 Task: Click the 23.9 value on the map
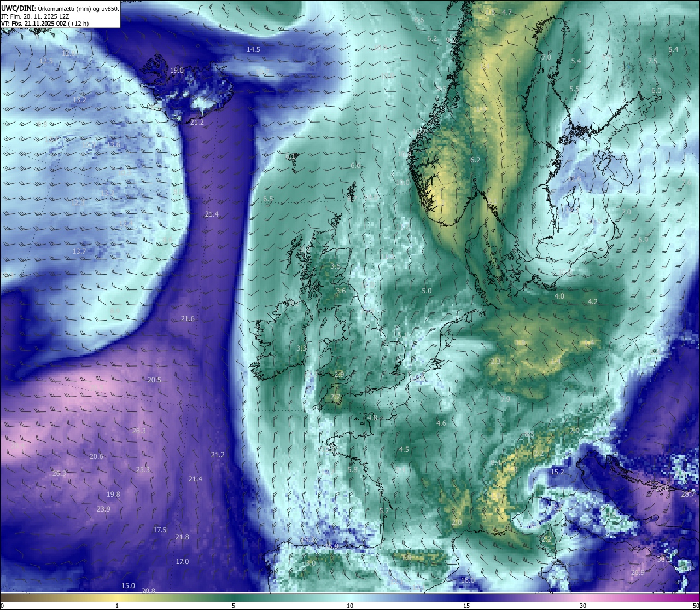click(103, 509)
